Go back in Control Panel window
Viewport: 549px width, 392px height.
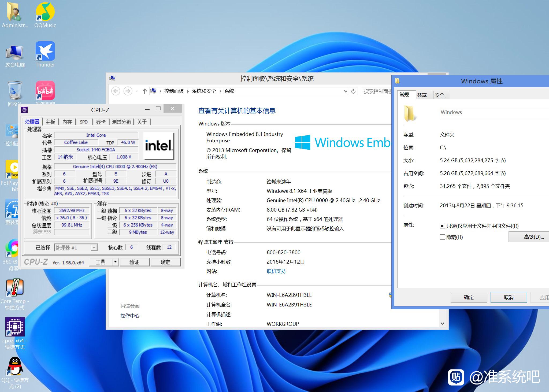point(116,91)
